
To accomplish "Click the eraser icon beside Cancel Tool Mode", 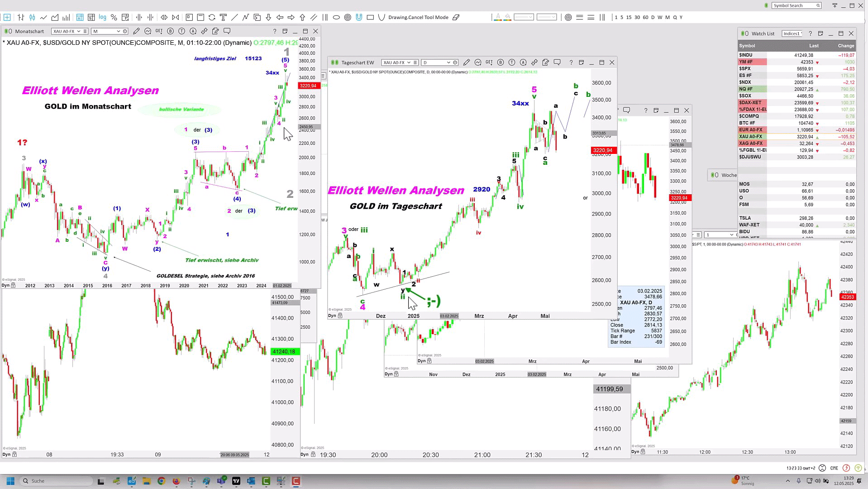I will click(x=456, y=17).
